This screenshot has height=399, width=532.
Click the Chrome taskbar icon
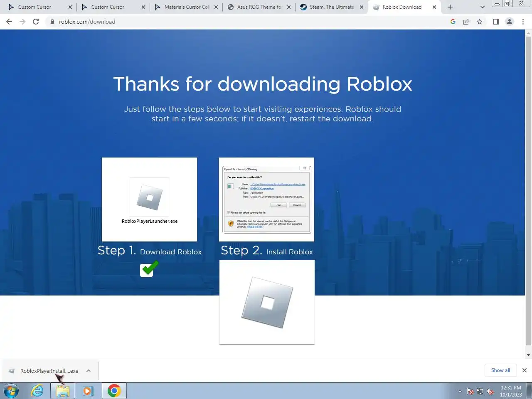click(114, 391)
